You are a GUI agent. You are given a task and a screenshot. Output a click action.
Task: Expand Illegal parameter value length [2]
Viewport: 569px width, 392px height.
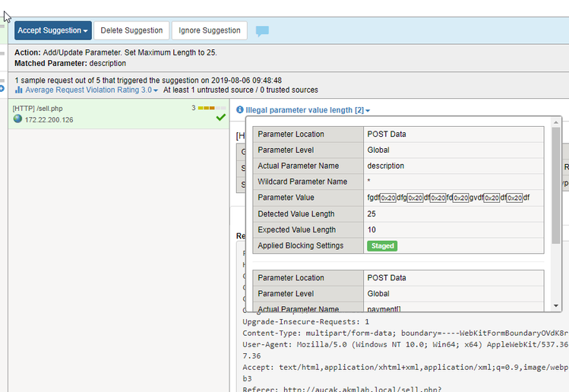[x=308, y=110]
